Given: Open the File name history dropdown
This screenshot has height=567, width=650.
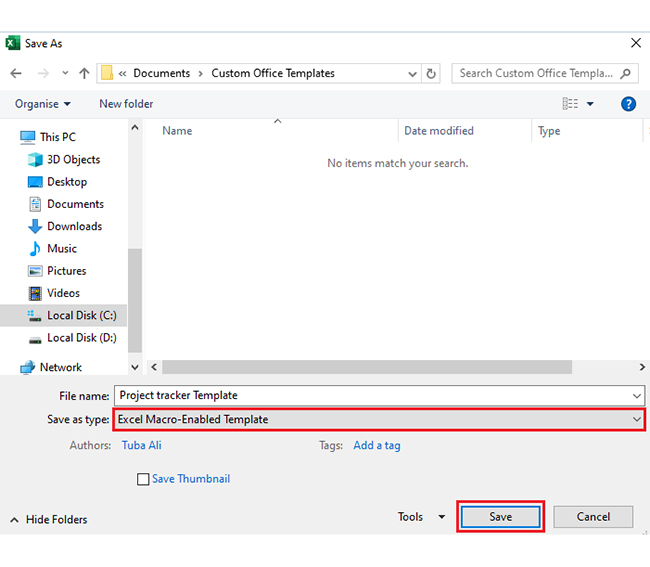Looking at the screenshot, I should (637, 395).
